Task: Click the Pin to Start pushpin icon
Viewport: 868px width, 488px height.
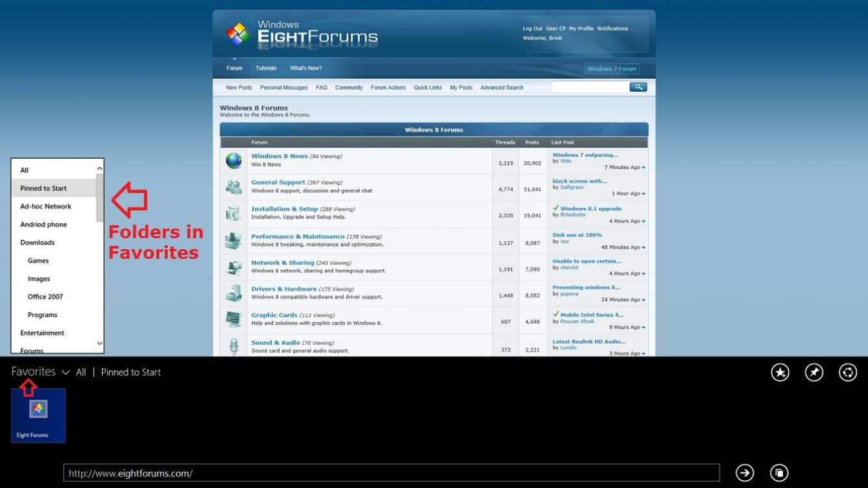Action: [814, 372]
